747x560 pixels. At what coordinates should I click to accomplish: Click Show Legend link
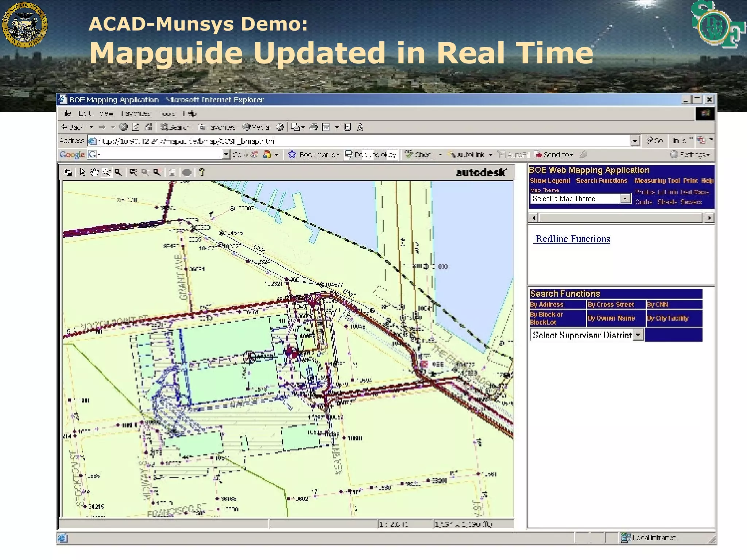click(550, 180)
